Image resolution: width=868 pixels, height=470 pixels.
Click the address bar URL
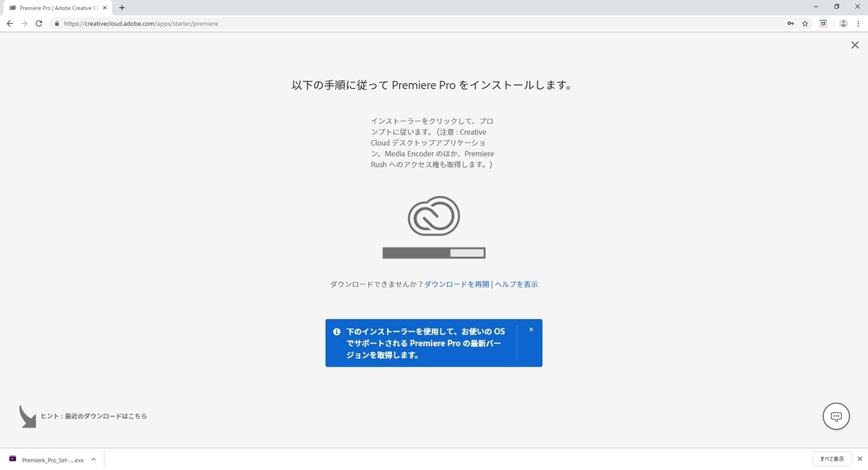coord(141,23)
